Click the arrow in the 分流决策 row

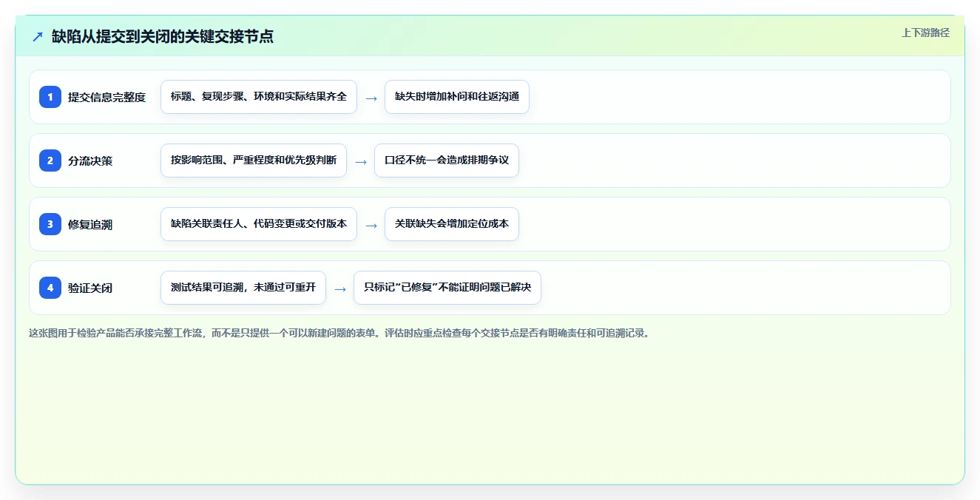361,161
